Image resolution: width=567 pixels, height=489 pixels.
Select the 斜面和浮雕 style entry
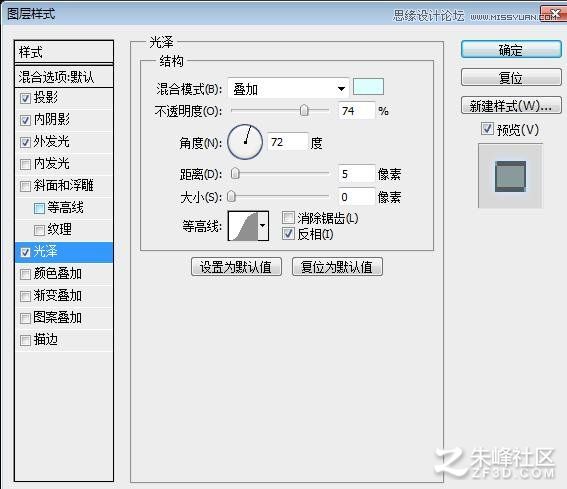coord(64,186)
